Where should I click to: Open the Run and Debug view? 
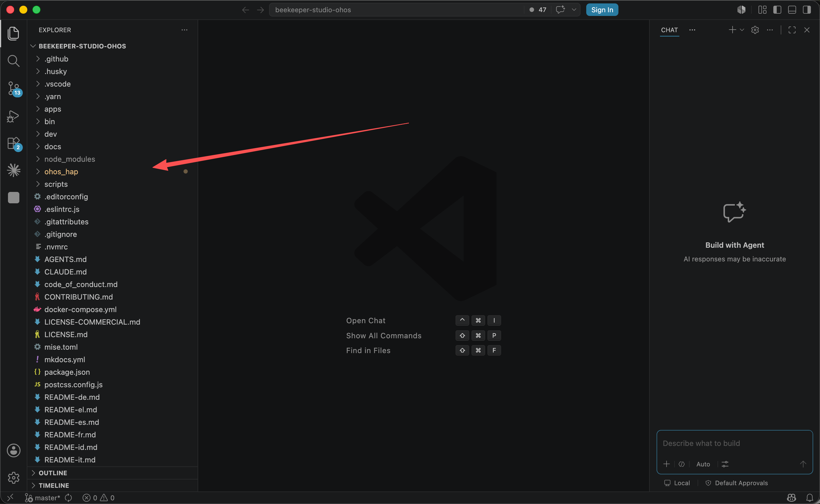click(x=13, y=116)
